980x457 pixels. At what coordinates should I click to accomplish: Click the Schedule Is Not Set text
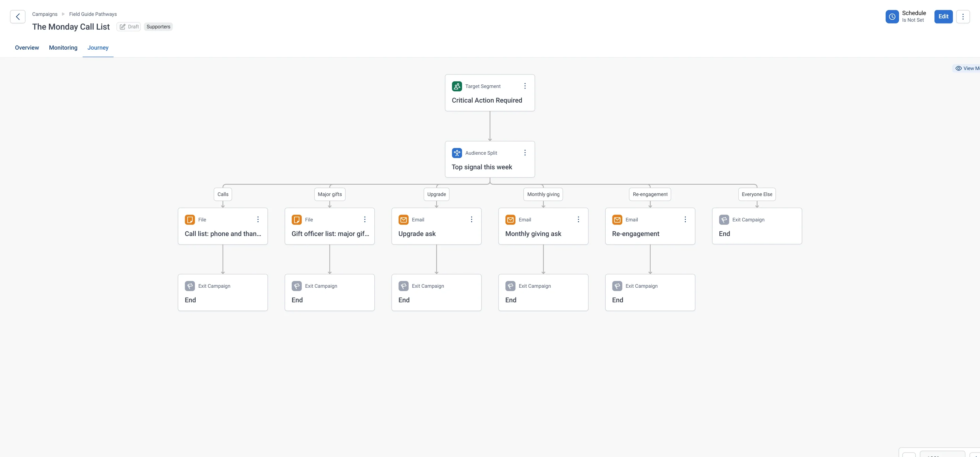click(914, 16)
